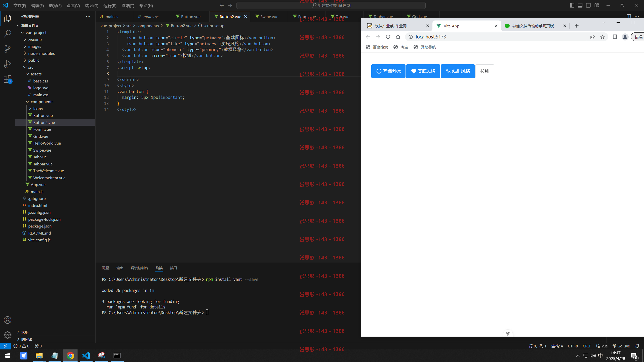Open the 百度搜索 bookmark
The image size is (644, 362).
(x=377, y=47)
